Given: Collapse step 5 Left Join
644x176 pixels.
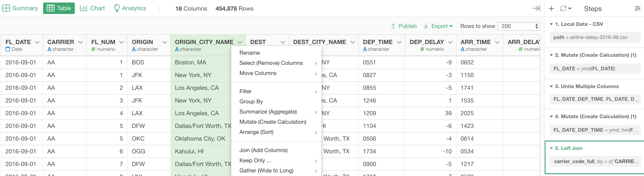Looking at the screenshot, I should pos(551,148).
